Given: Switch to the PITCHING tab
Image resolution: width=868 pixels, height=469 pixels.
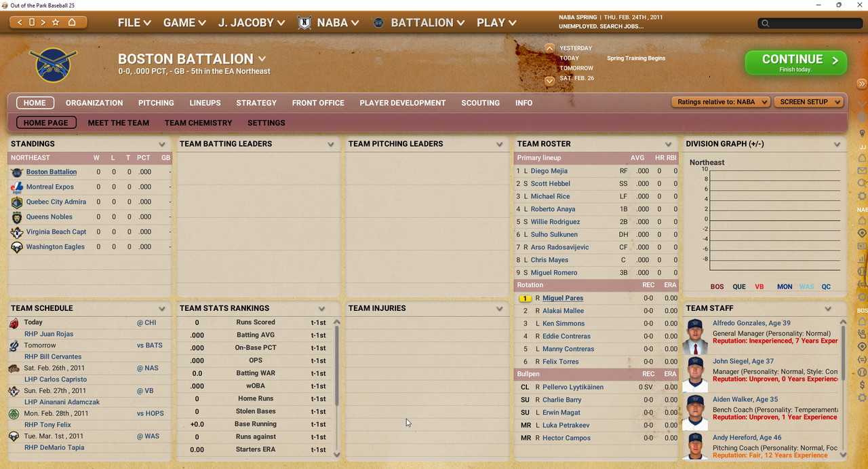Looking at the screenshot, I should [156, 103].
